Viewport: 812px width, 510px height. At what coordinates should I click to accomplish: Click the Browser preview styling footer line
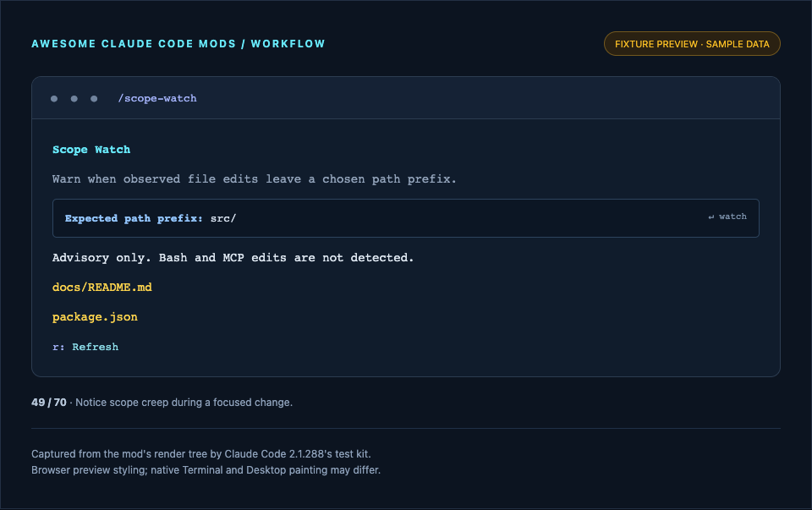[206, 470]
